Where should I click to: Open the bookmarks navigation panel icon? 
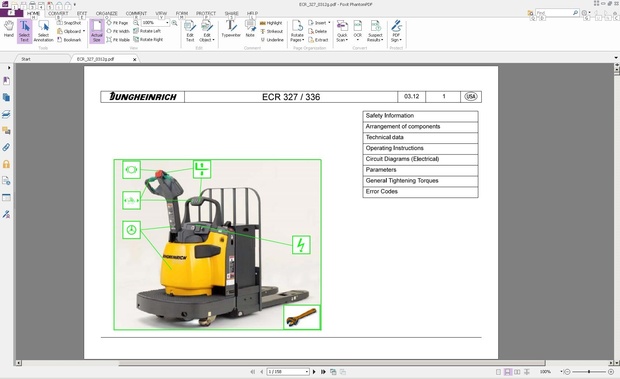coord(6,81)
